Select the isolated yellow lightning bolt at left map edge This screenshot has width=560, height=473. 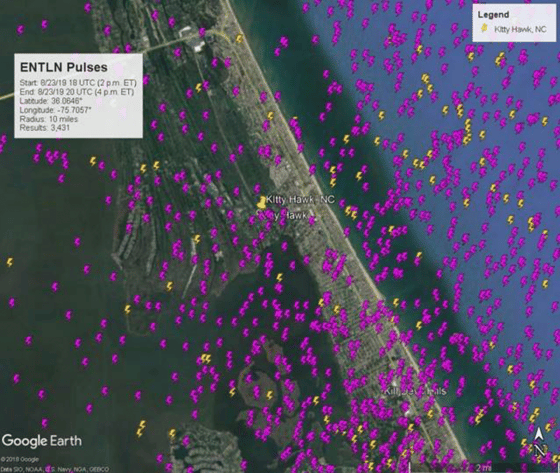pos(10,263)
